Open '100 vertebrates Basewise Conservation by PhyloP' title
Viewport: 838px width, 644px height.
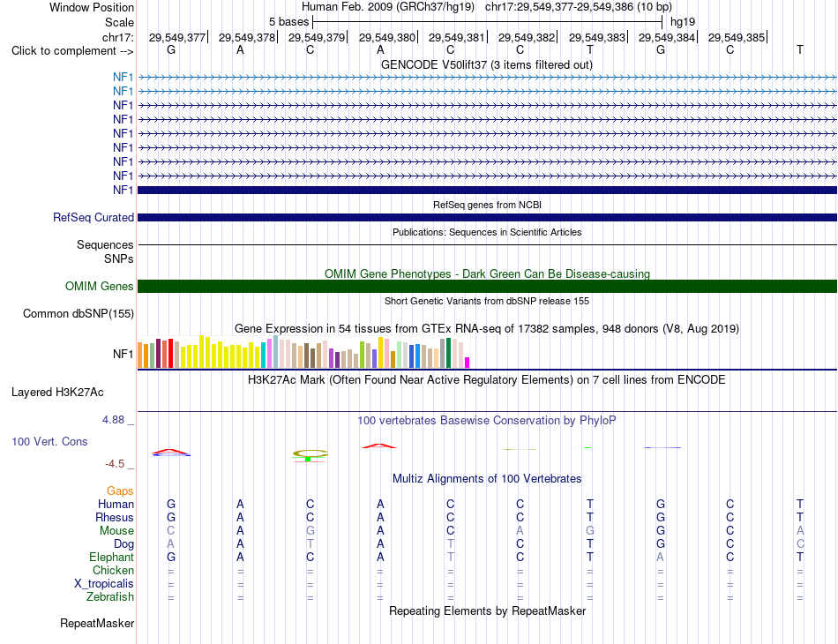coord(487,421)
